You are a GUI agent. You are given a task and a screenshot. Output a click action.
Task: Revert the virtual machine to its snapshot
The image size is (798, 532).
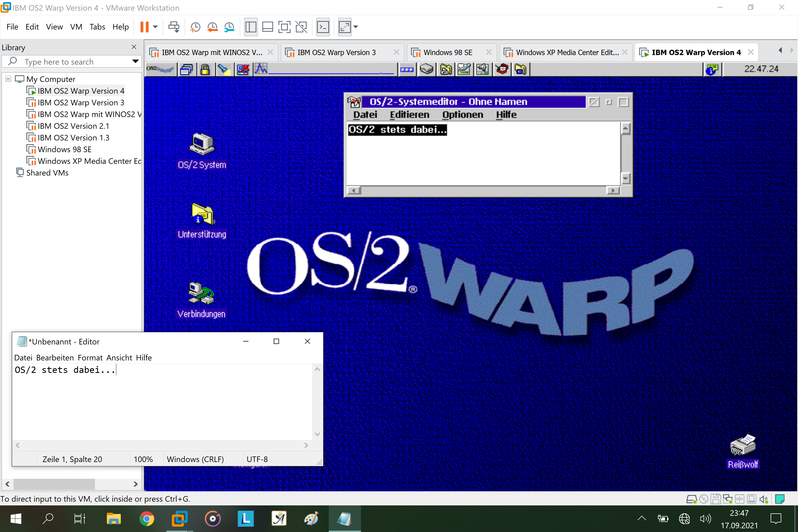[x=212, y=27]
